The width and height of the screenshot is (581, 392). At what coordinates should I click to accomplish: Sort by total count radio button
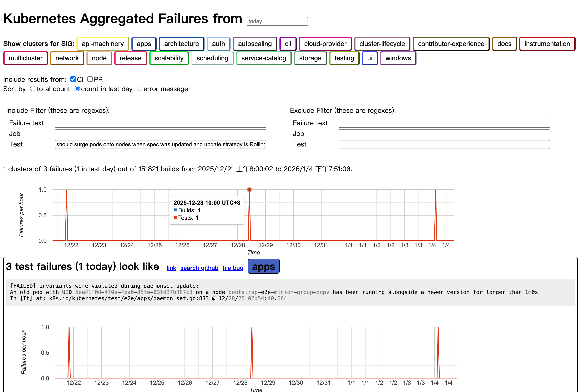pyautogui.click(x=33, y=89)
